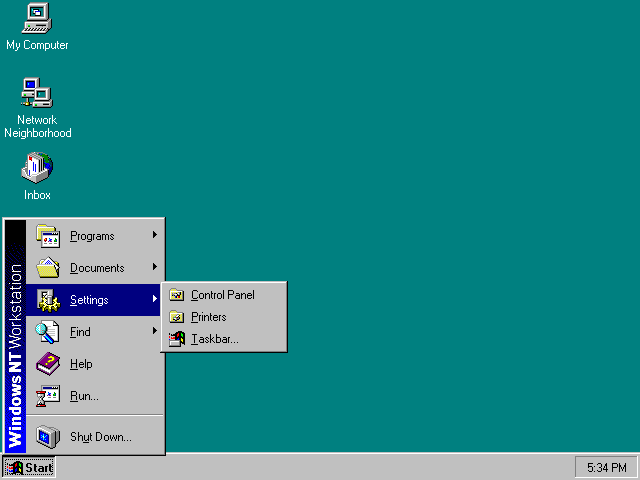This screenshot has width=640, height=480.
Task: Click the purple Help book icon
Action: pyautogui.click(x=48, y=364)
